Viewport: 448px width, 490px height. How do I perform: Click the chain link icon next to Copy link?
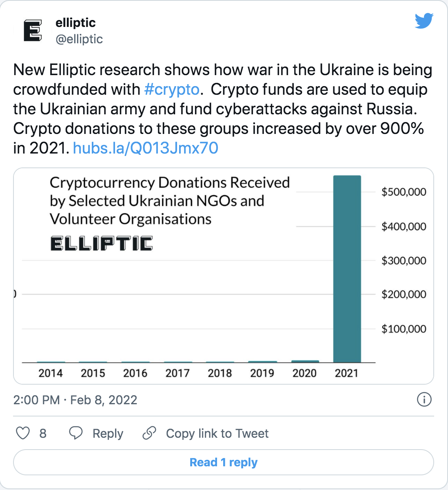[x=150, y=433]
